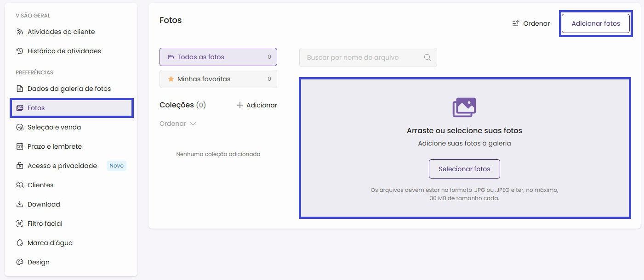Open the Ordenar sorting menu at top right

(x=531, y=23)
